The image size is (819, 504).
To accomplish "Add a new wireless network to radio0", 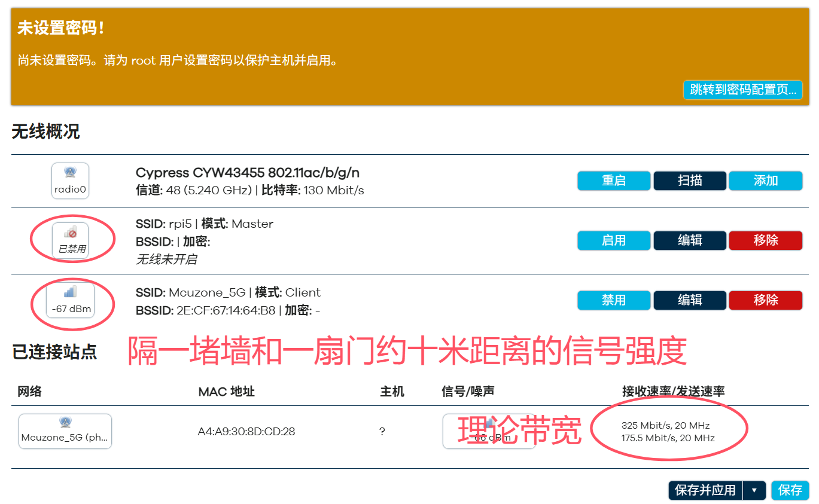I will [x=765, y=181].
